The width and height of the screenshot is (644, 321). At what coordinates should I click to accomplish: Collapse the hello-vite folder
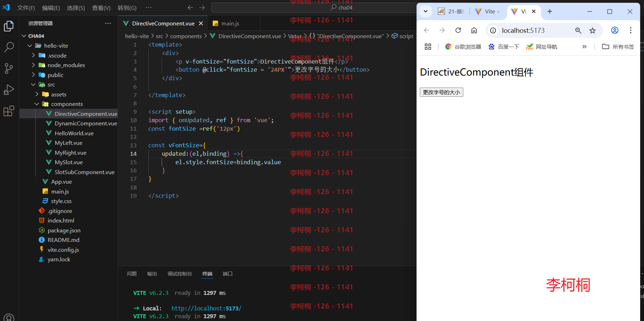(x=30, y=46)
